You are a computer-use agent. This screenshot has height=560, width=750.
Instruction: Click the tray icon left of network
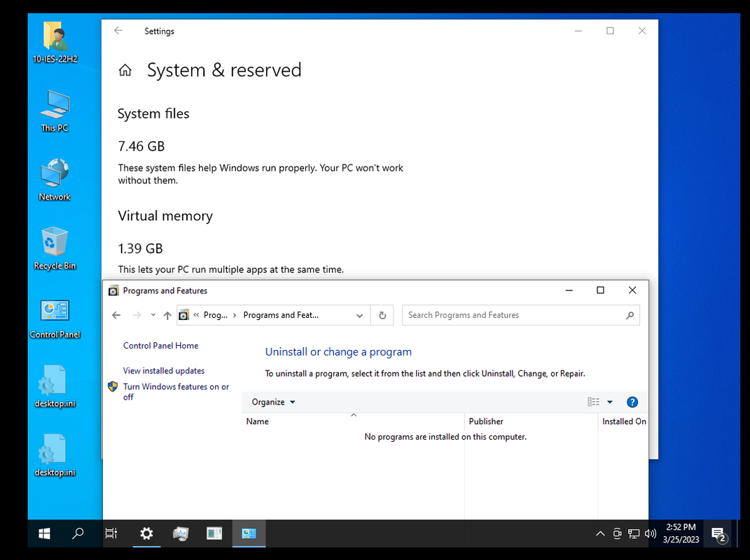(617, 533)
